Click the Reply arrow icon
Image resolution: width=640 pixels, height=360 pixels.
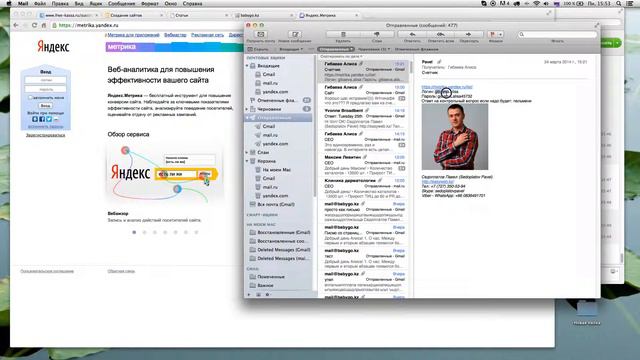click(x=412, y=35)
